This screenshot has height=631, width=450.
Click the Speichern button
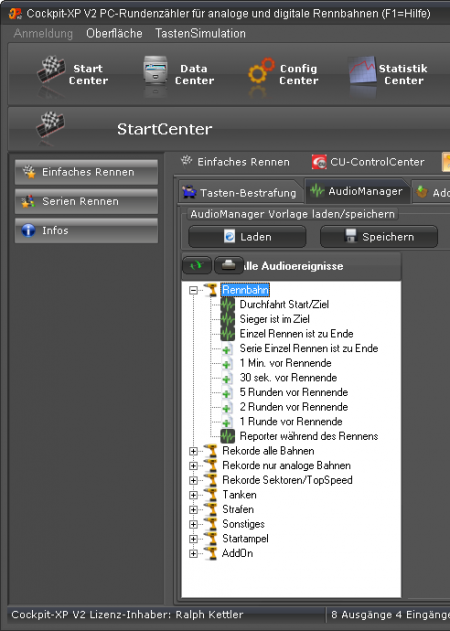[x=379, y=237]
